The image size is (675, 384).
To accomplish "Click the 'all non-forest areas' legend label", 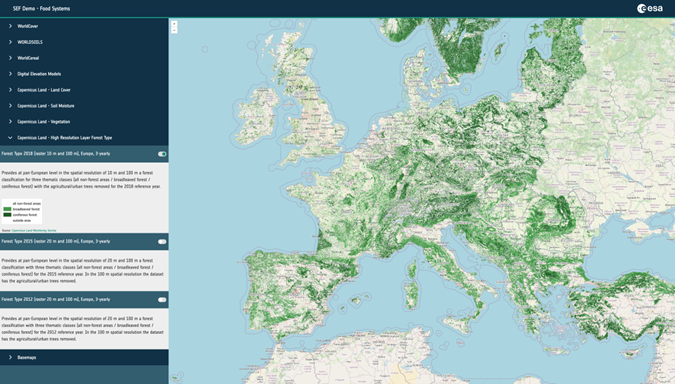I will pos(27,204).
